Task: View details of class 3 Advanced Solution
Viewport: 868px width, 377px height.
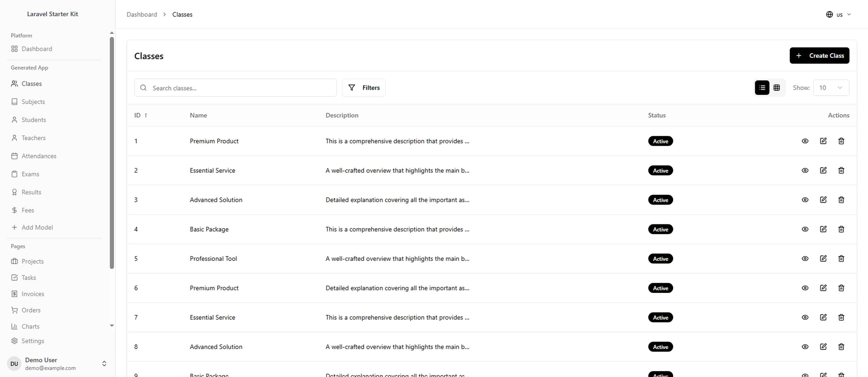Action: (805, 199)
